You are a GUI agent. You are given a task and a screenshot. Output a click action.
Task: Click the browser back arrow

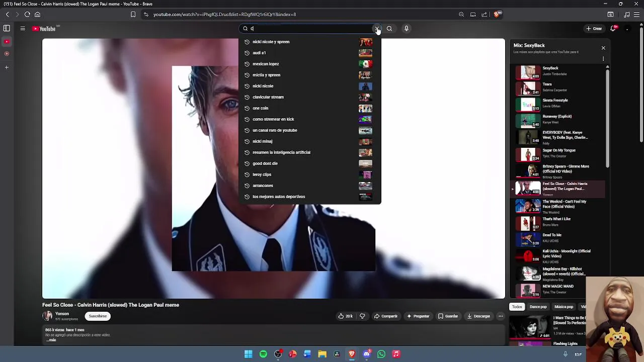(7, 15)
